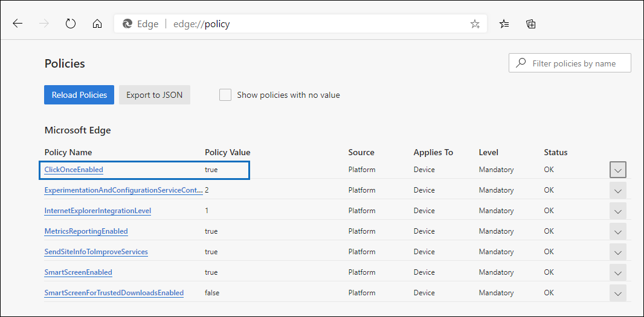
Task: Expand the SendSiteInfoToImproveServices row
Action: (x=617, y=252)
